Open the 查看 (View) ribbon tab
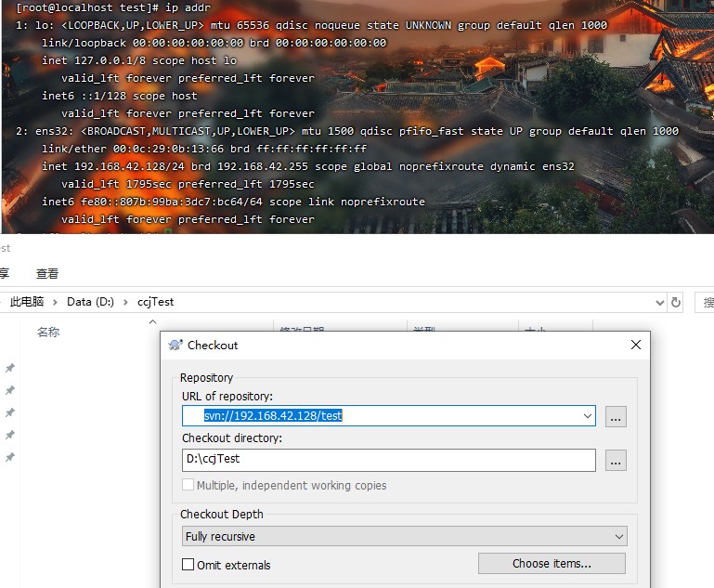The width and height of the screenshot is (714, 588). click(47, 273)
